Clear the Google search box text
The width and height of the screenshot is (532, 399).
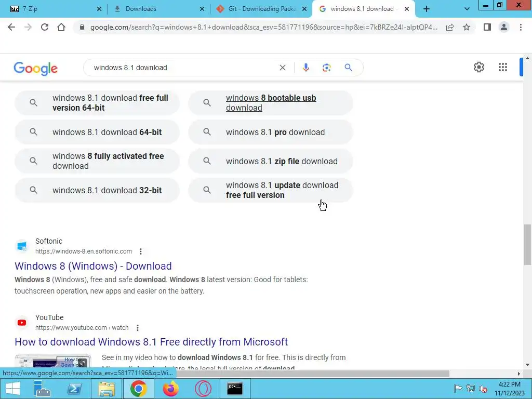click(282, 68)
